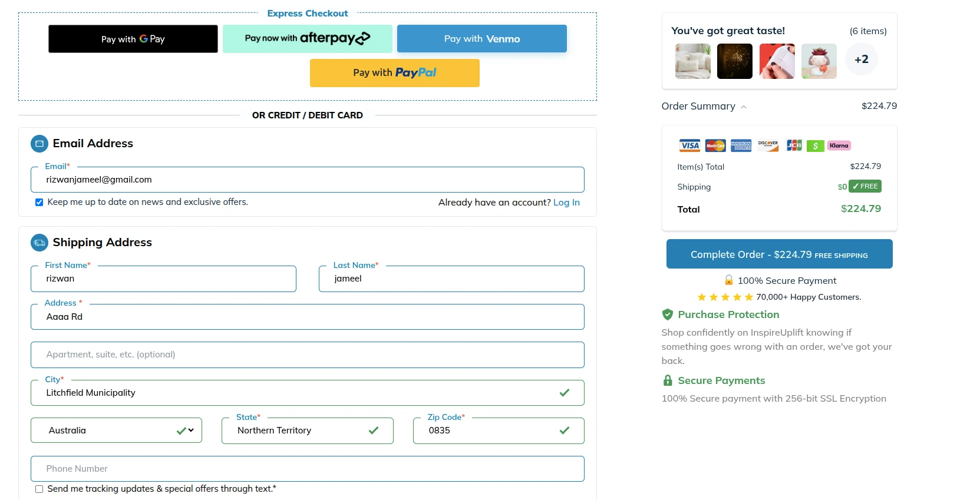
Task: Click OR CREDIT / DEBIT CARD text
Action: [308, 115]
